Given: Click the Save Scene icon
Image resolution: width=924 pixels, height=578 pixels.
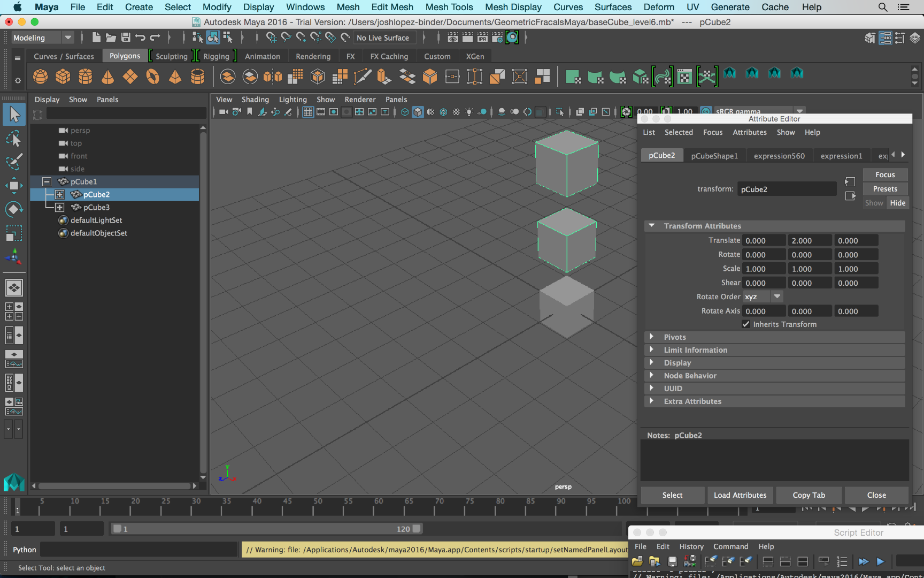Looking at the screenshot, I should [126, 37].
